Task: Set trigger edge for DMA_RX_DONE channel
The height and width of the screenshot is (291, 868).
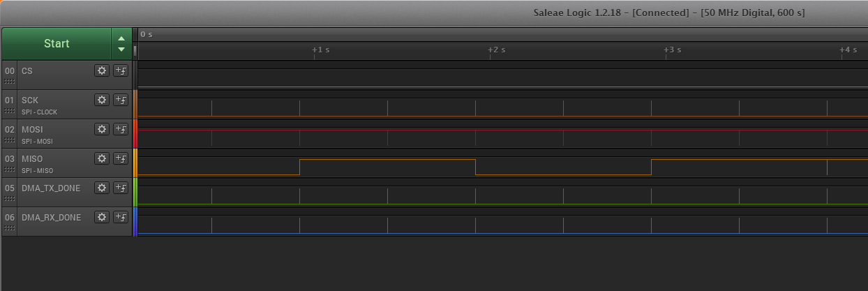Action: click(x=121, y=217)
